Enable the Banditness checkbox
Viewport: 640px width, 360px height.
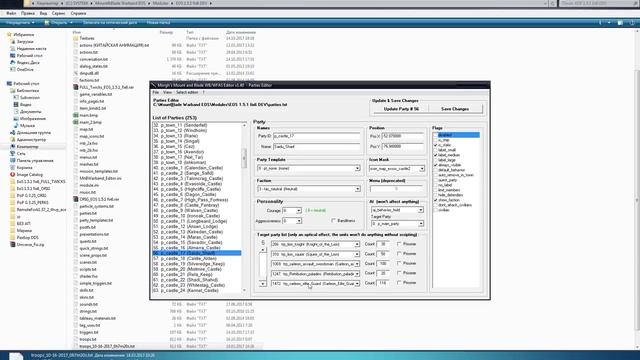pyautogui.click(x=334, y=220)
